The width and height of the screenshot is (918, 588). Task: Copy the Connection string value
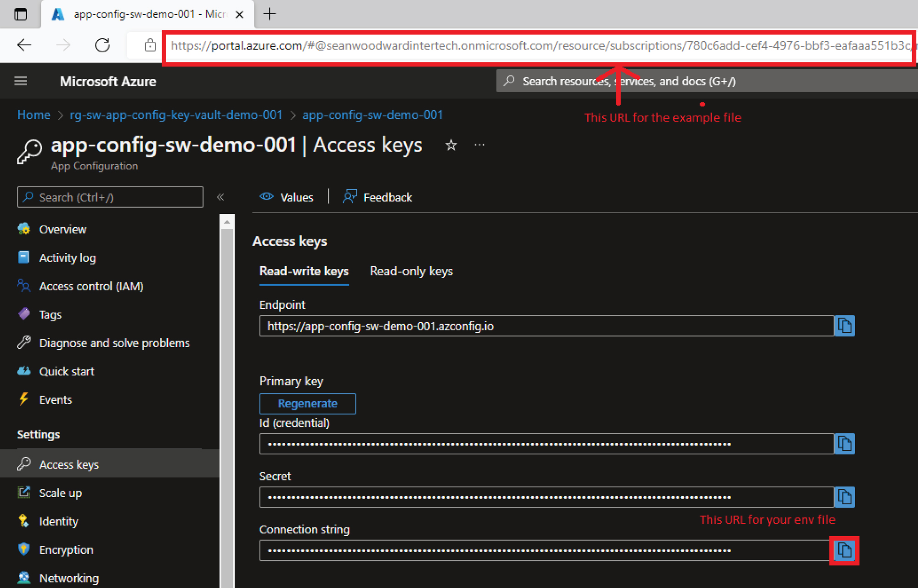[844, 550]
